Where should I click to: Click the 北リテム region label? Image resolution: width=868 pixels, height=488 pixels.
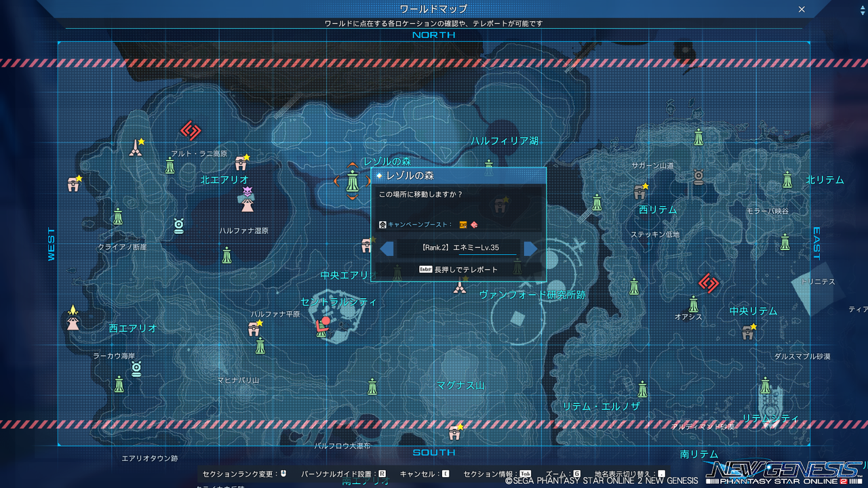[x=825, y=180]
